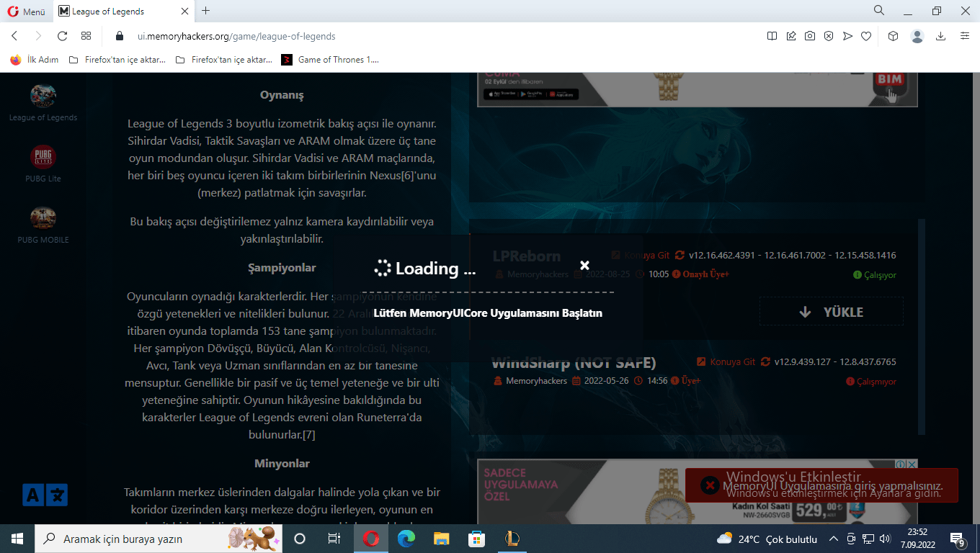The height and width of the screenshot is (553, 980).
Task: Open the weather widget showing 24°C
Action: (767, 539)
